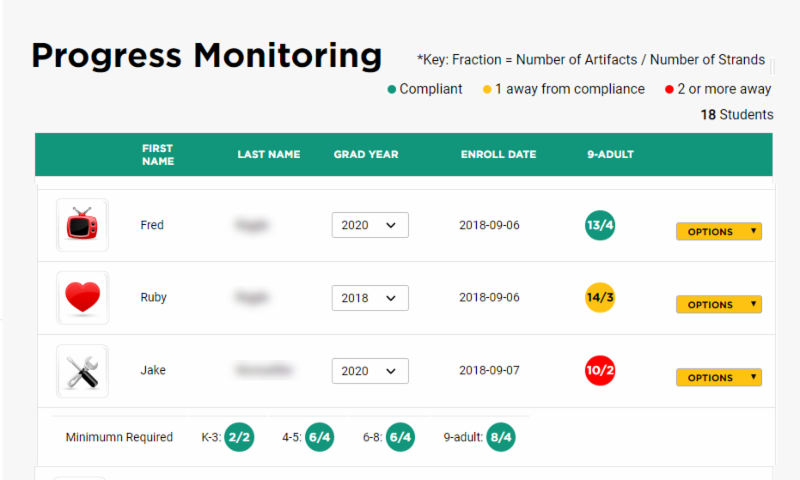This screenshot has height=480, width=800.
Task: Click the K-3 2/2 minimum badge
Action: click(x=239, y=437)
